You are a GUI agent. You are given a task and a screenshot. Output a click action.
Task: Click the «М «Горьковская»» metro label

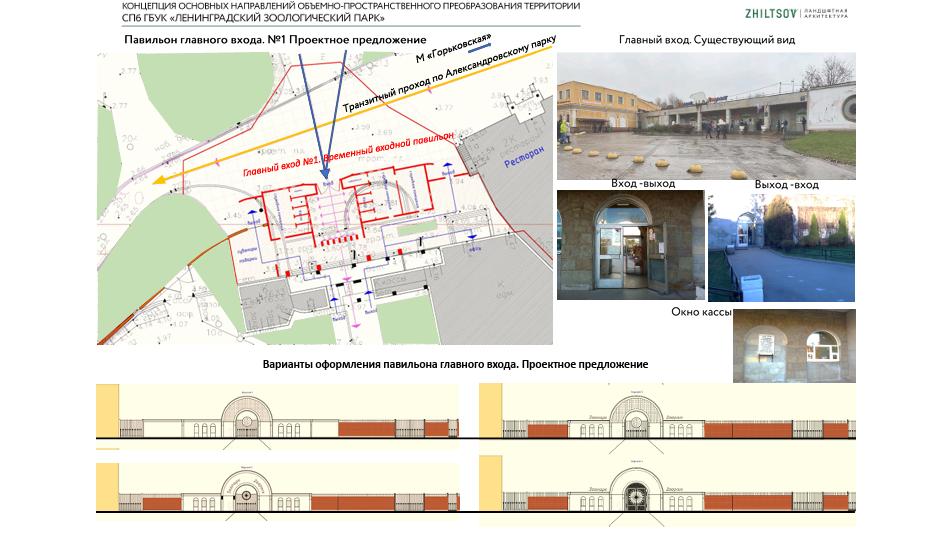click(455, 49)
